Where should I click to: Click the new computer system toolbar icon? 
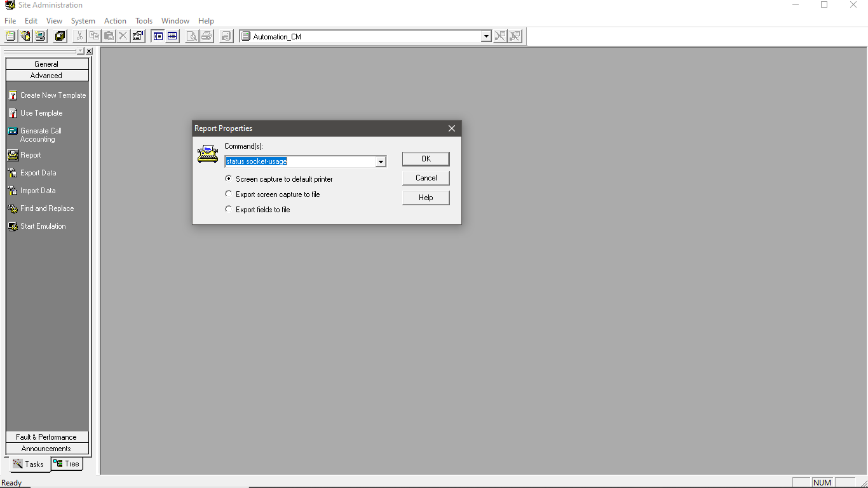[40, 36]
